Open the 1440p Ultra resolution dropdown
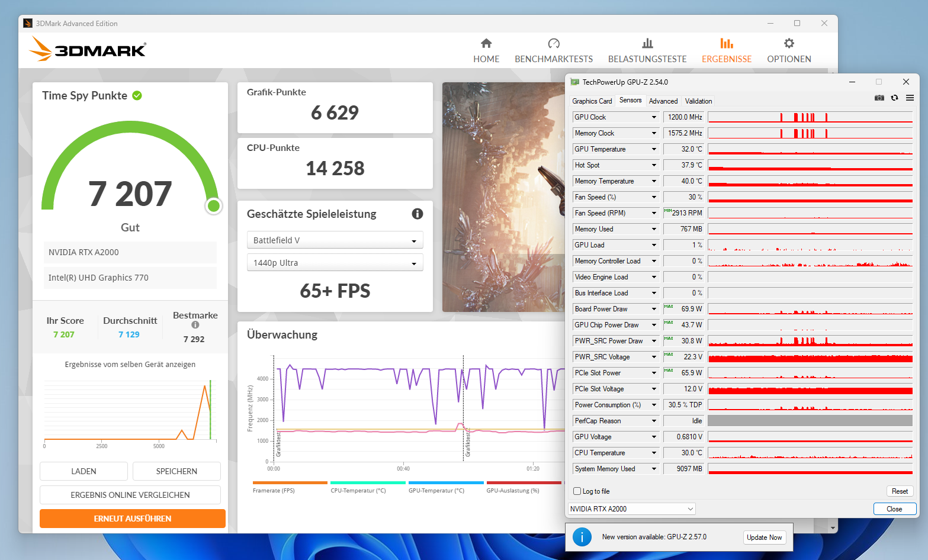The width and height of the screenshot is (928, 560). click(x=335, y=262)
